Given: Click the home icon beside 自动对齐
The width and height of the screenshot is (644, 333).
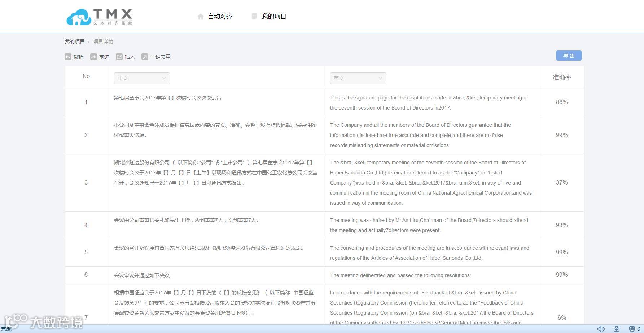Looking at the screenshot, I should coord(201,17).
